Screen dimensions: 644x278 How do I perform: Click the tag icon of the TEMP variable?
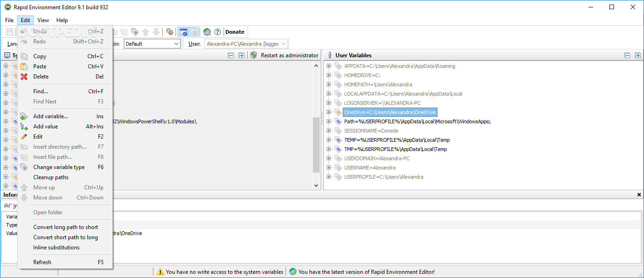pyautogui.click(x=338, y=140)
